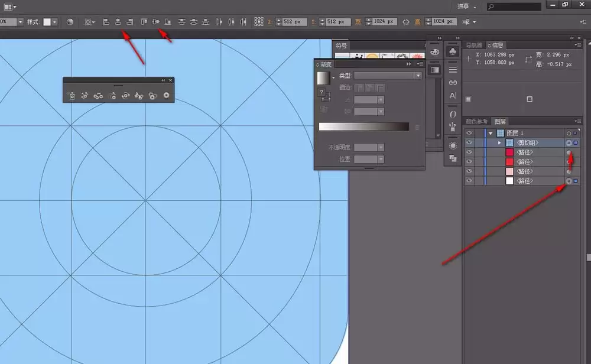Switch to the 颜色参考 color guide tab
The width and height of the screenshot is (591, 364).
click(x=476, y=121)
